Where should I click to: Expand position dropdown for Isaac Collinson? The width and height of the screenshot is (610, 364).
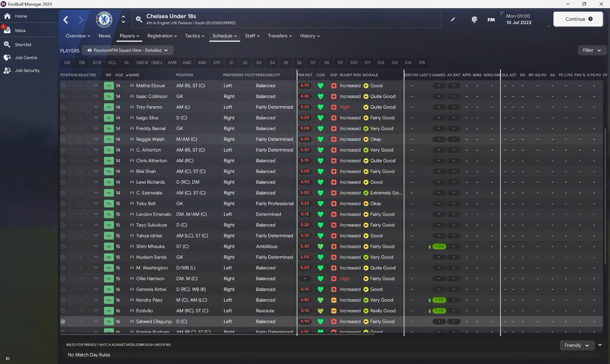[x=96, y=97]
